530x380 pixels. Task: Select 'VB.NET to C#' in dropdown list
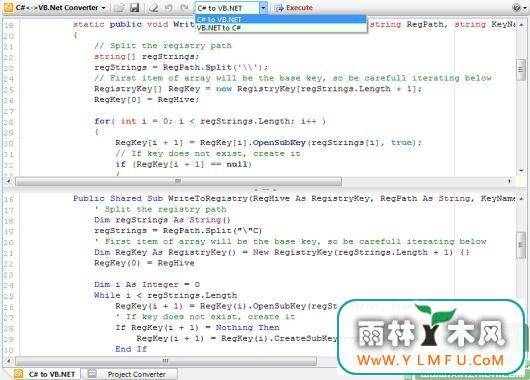point(281,28)
